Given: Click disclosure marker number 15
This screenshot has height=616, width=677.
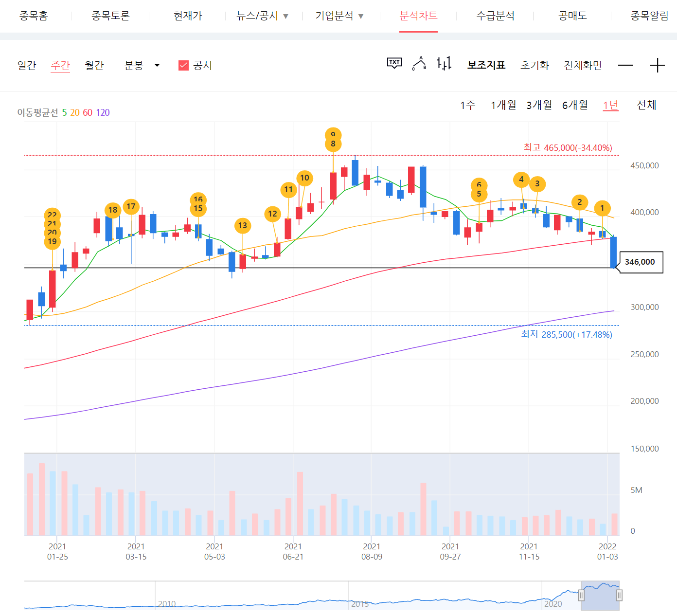Looking at the screenshot, I should point(198,209).
